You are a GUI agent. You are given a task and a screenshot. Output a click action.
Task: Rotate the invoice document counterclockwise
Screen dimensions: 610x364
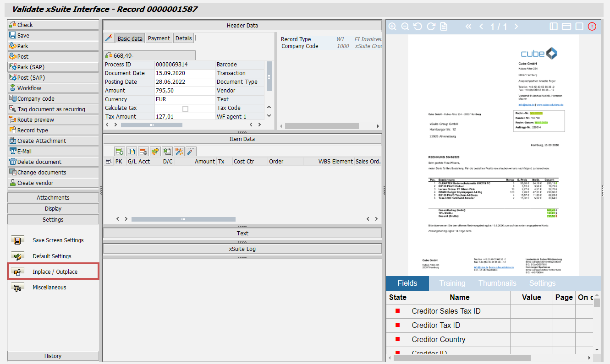click(418, 27)
